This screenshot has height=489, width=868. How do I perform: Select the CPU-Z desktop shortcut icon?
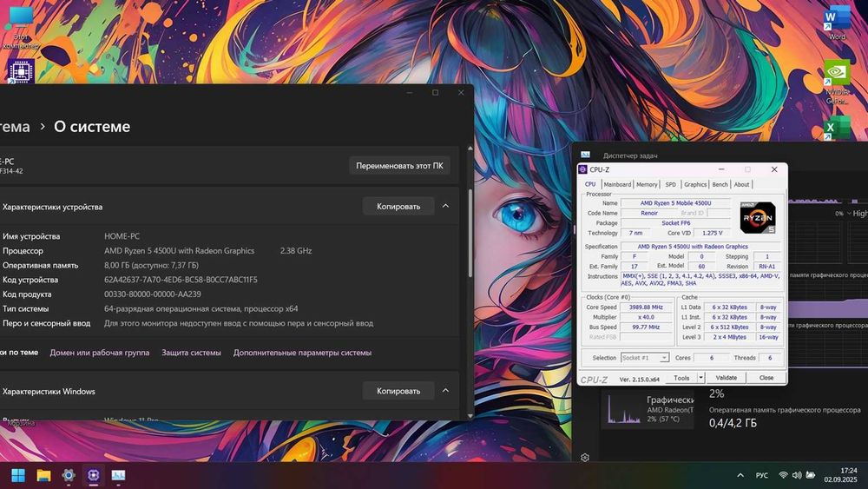click(x=21, y=71)
